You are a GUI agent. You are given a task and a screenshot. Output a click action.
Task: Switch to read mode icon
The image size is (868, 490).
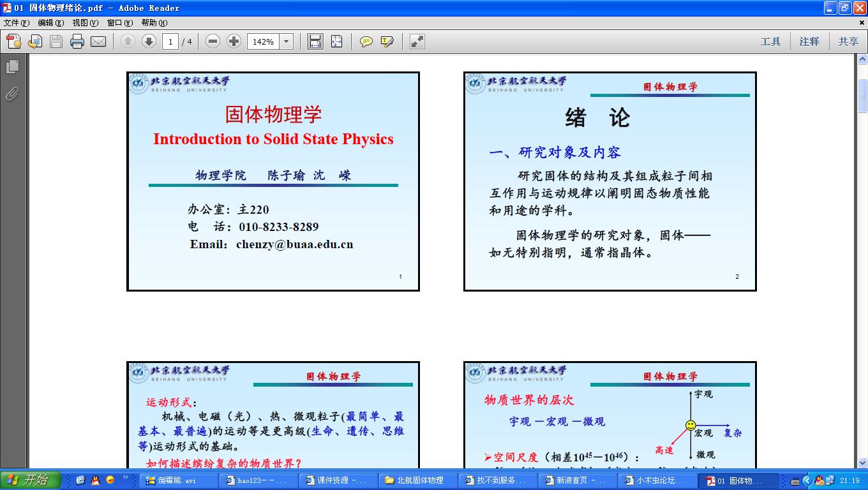pos(417,41)
